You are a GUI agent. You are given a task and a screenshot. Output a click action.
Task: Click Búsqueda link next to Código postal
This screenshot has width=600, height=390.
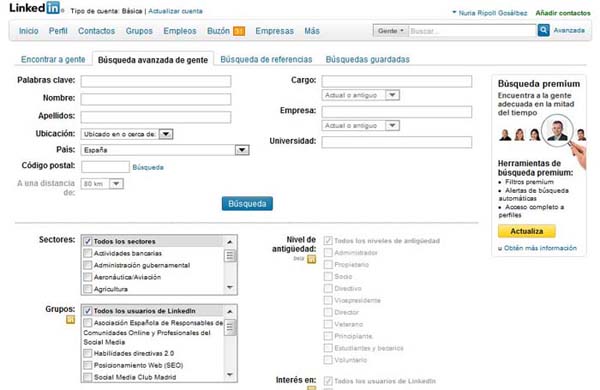(148, 167)
